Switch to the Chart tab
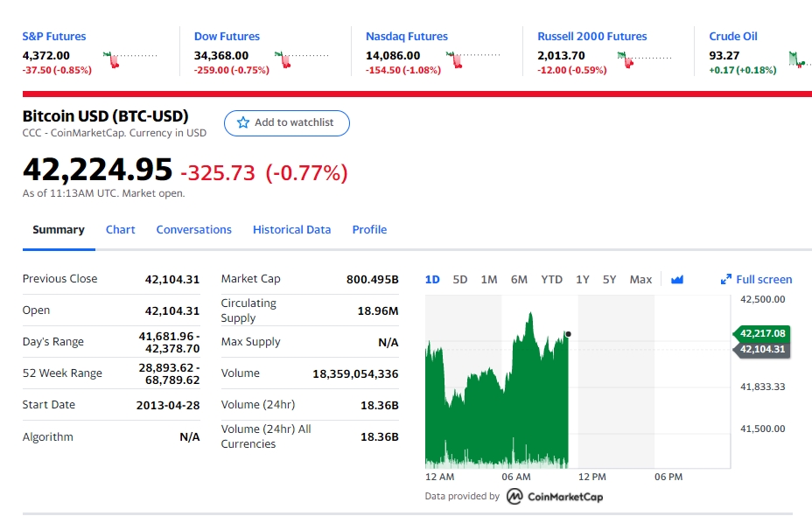 coord(120,230)
